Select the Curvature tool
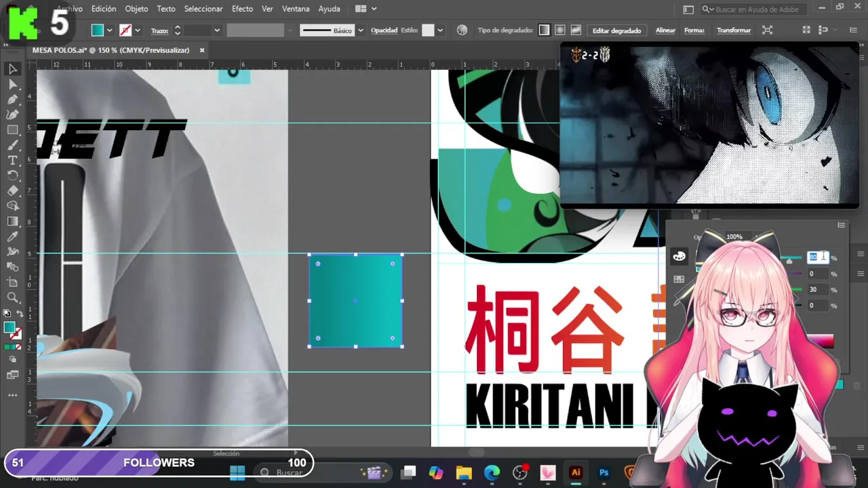The height and width of the screenshot is (488, 868). pos(13,115)
